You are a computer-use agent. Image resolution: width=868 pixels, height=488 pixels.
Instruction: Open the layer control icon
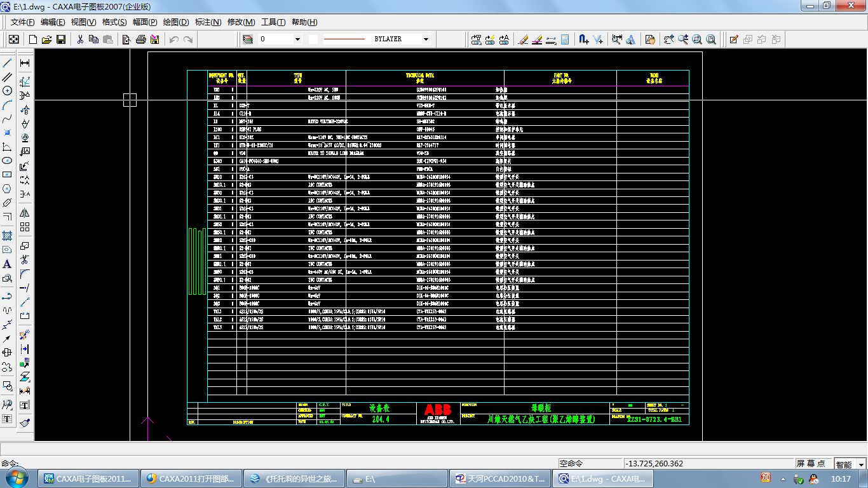pos(248,39)
